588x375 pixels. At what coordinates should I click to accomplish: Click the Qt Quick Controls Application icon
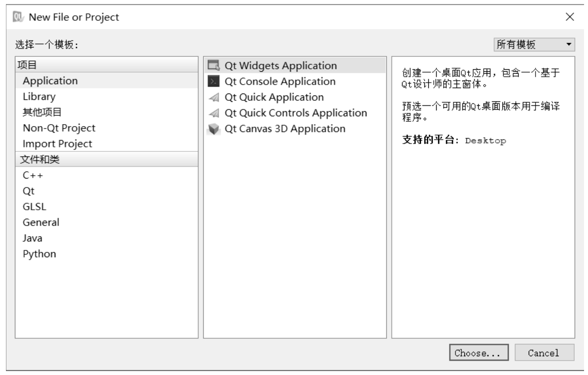[214, 113]
